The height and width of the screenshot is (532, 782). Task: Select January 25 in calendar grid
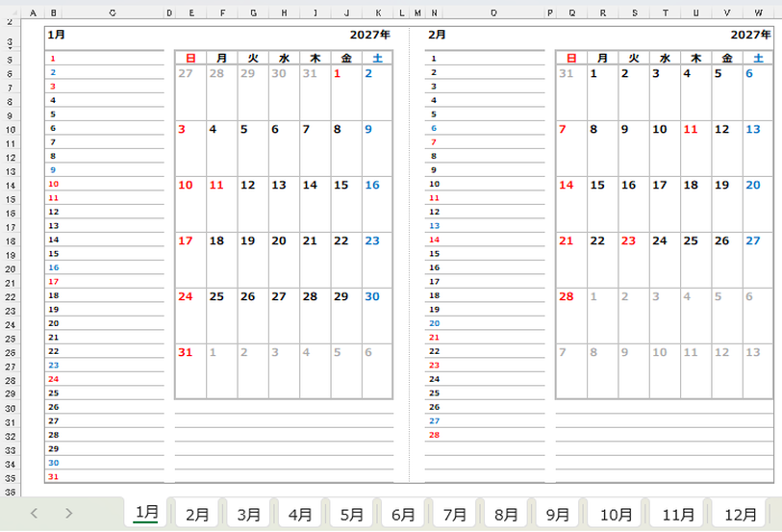point(222,316)
